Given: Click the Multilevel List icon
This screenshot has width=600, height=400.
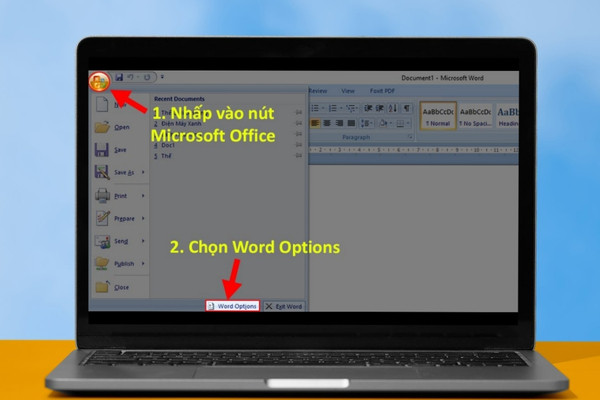Looking at the screenshot, I should pyautogui.click(x=351, y=108).
